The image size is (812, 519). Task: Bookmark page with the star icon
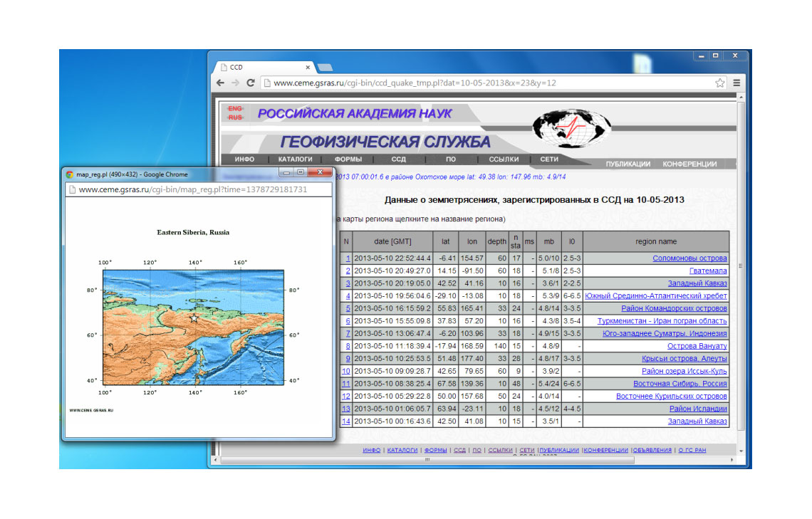pos(720,83)
